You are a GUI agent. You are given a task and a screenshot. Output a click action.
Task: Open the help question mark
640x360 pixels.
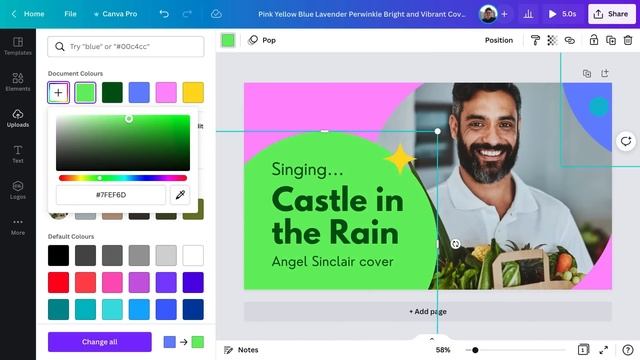[628, 350]
